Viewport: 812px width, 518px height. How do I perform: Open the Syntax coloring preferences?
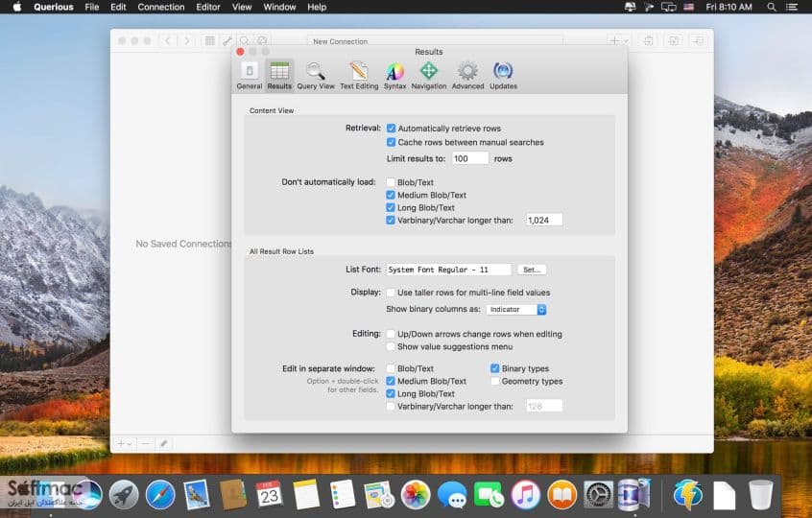394,76
